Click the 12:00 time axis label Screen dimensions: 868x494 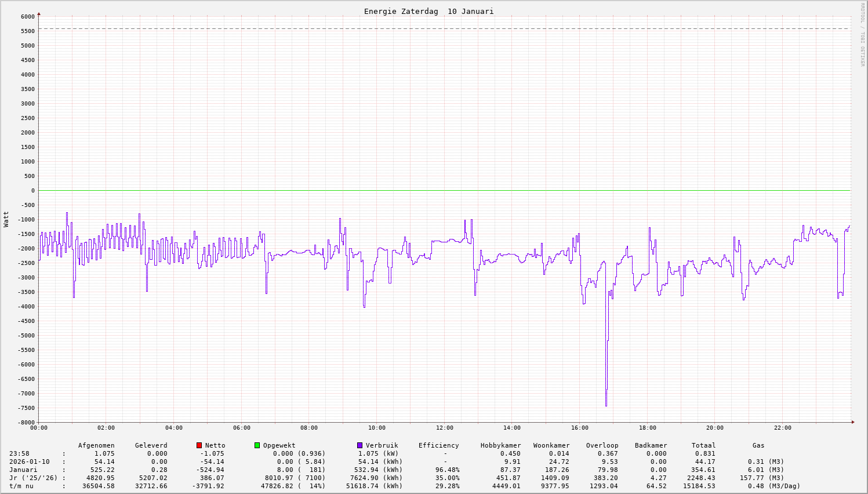point(444,428)
